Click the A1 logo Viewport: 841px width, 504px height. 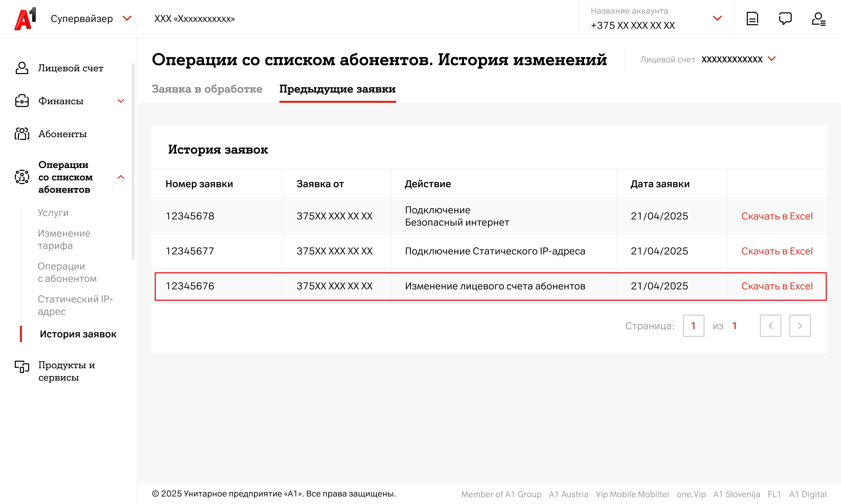25,19
